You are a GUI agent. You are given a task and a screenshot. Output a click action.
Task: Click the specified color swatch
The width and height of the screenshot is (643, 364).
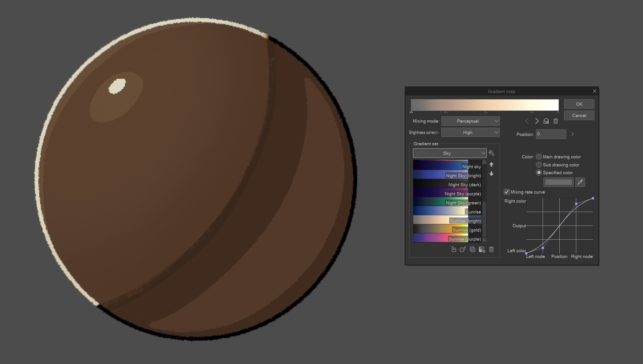558,182
